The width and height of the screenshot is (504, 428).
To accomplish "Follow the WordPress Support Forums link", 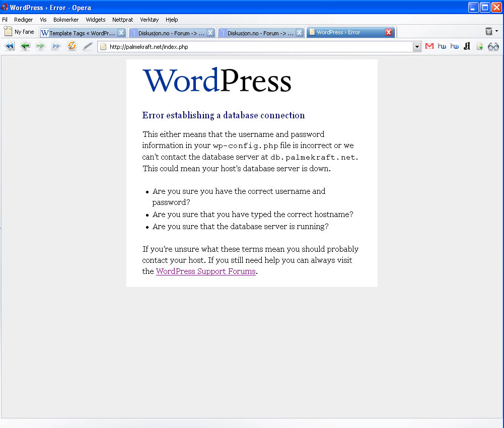I will 206,271.
